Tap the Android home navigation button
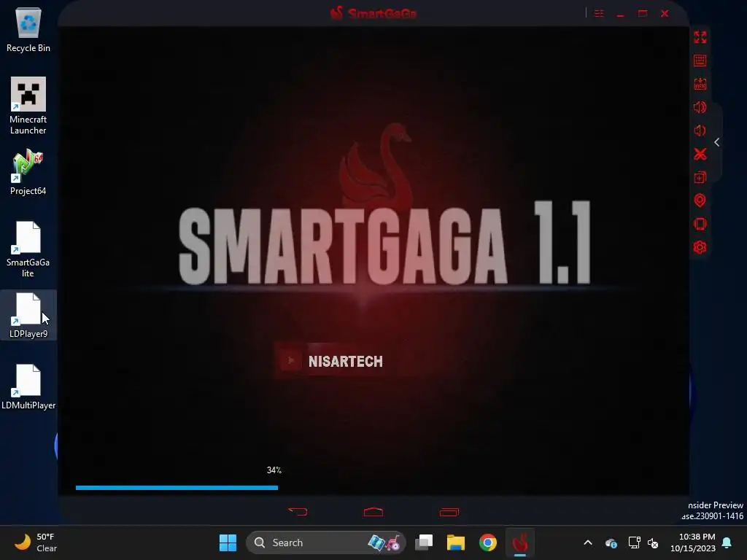747x560 pixels. 373,512
